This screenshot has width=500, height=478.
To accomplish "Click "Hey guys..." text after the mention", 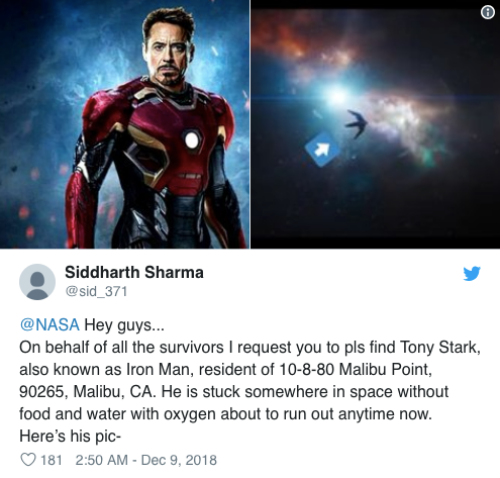I will (x=124, y=325).
